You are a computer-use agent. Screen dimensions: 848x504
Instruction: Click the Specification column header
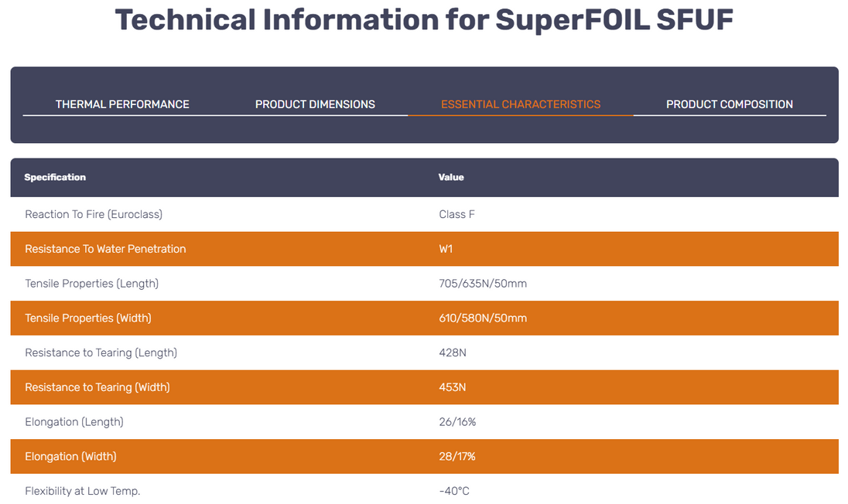tap(55, 178)
